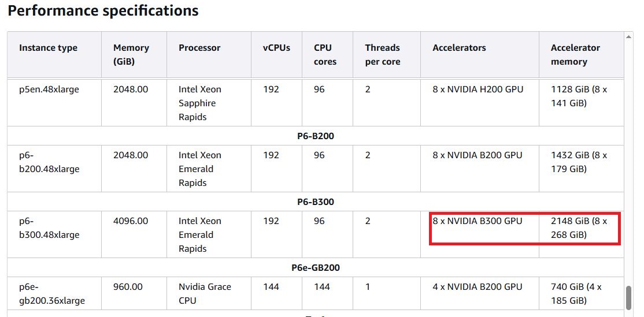The image size is (644, 317).
Task: Click the table's vertical scrollbar thumb
Action: click(x=629, y=297)
